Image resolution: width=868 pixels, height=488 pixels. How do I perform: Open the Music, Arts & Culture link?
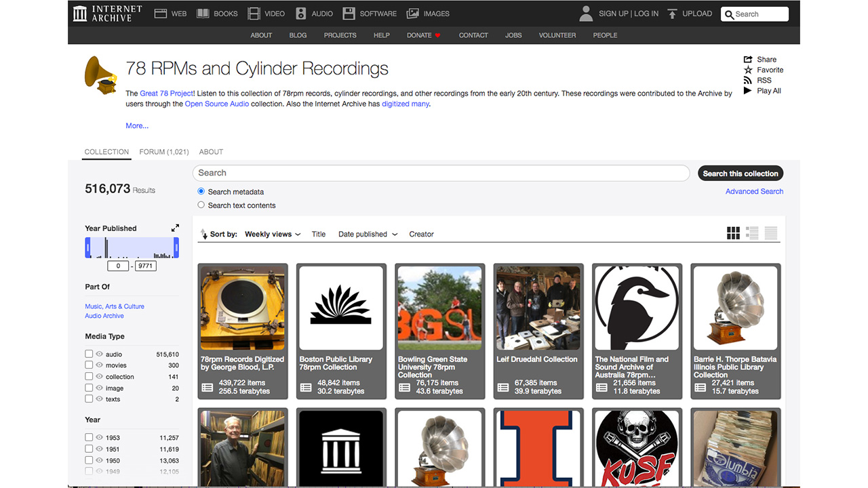[x=115, y=306]
